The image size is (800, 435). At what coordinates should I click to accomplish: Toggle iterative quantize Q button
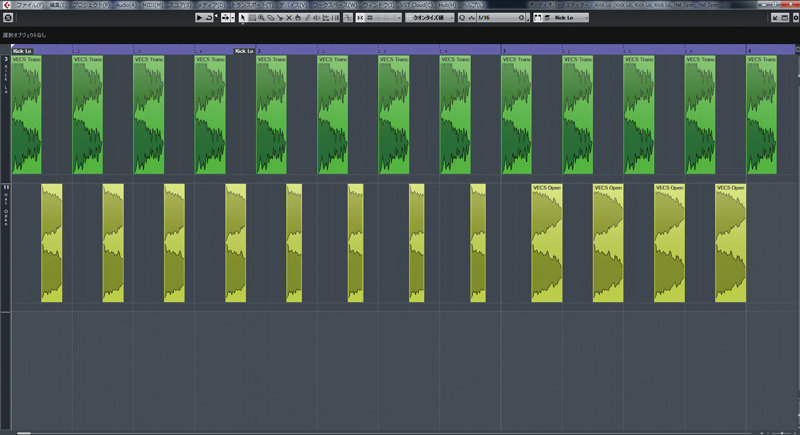click(462, 18)
